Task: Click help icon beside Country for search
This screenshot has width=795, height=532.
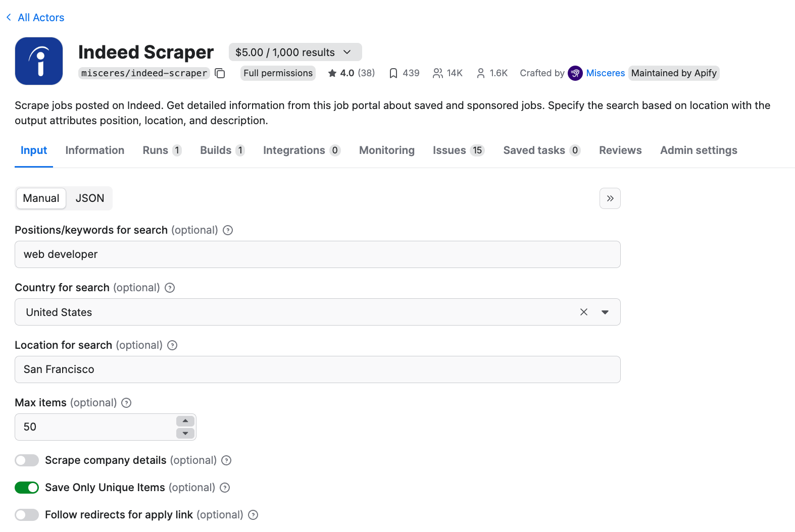Action: point(170,288)
